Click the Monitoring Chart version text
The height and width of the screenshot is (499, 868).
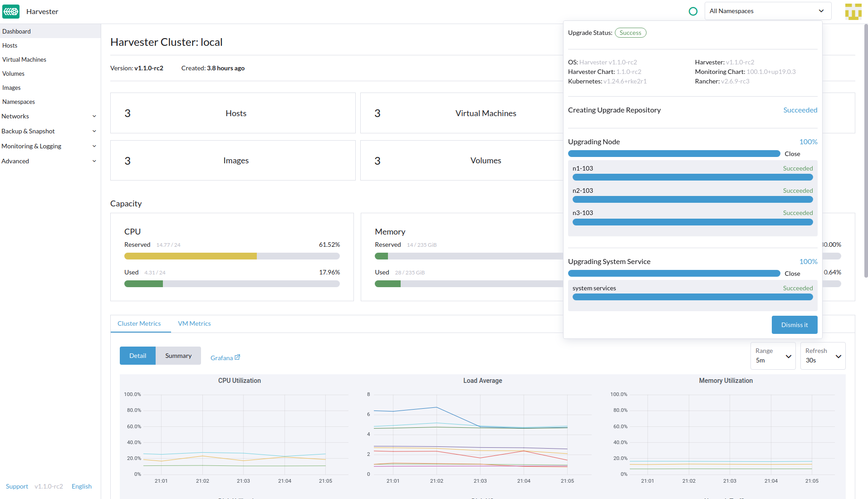coord(771,72)
